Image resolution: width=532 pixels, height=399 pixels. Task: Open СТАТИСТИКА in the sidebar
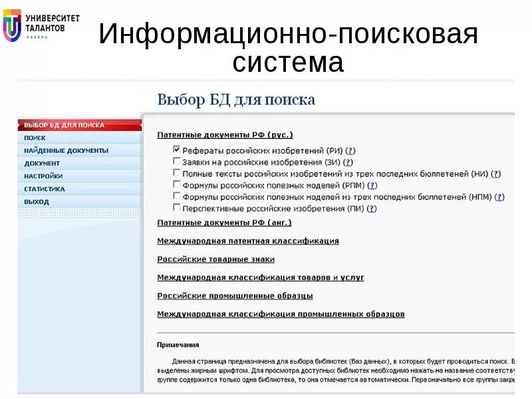80,189
